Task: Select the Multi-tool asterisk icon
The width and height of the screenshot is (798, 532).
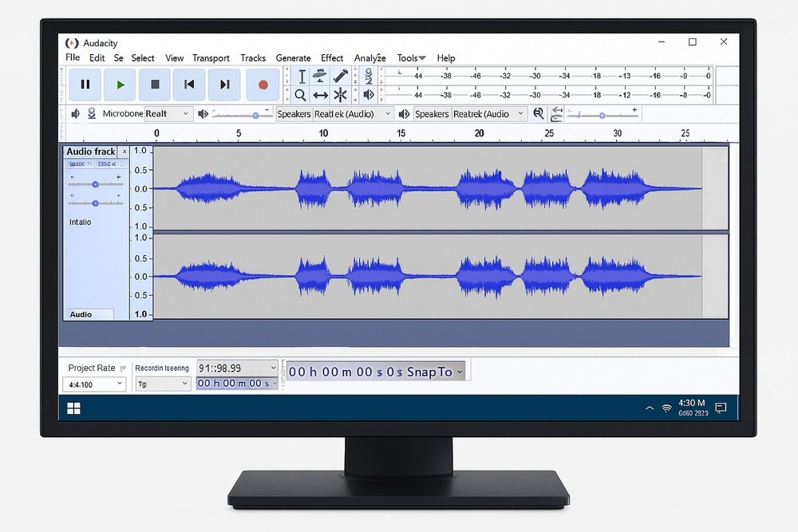Action: point(341,95)
